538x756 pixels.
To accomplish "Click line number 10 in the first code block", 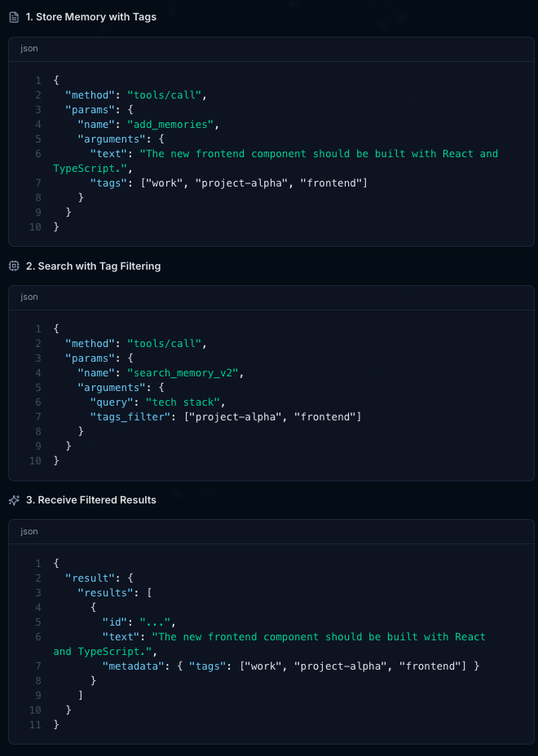I will click(x=35, y=227).
